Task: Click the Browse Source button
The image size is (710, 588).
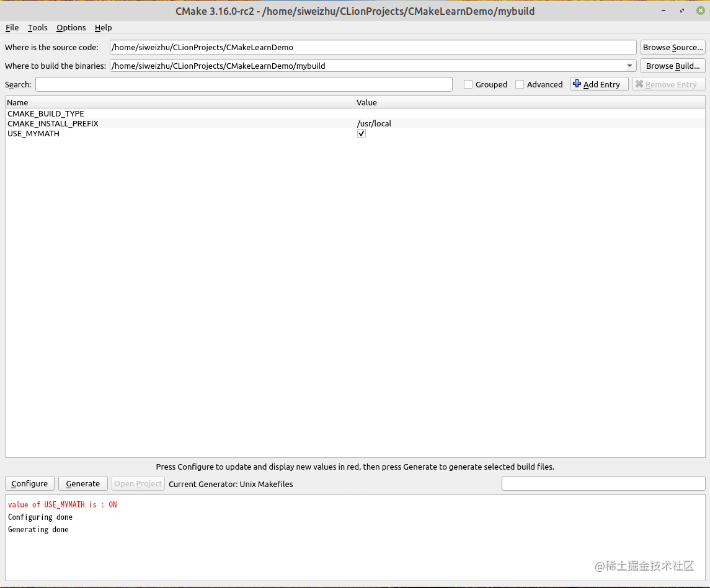Action: (673, 48)
